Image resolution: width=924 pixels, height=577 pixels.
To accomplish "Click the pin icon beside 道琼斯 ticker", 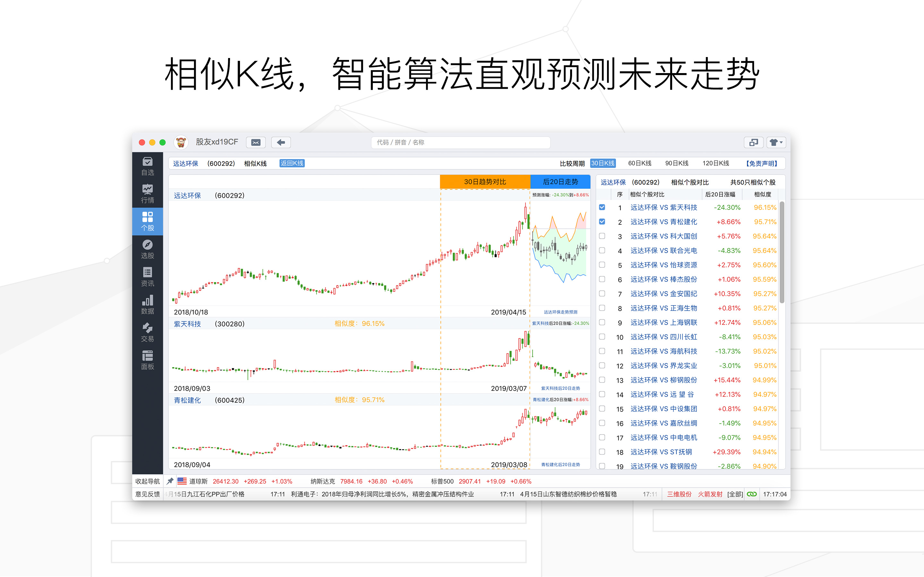I will 170,481.
